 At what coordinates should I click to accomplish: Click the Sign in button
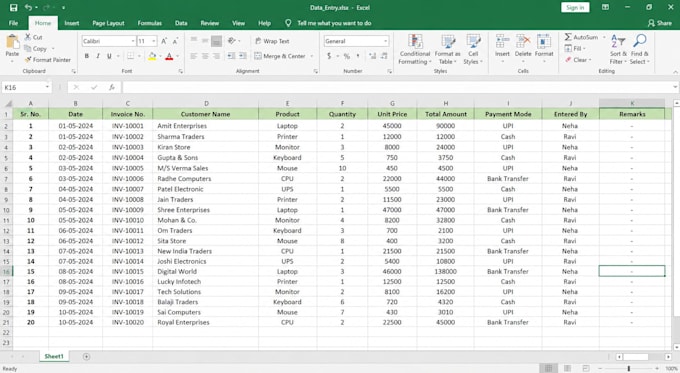575,7
